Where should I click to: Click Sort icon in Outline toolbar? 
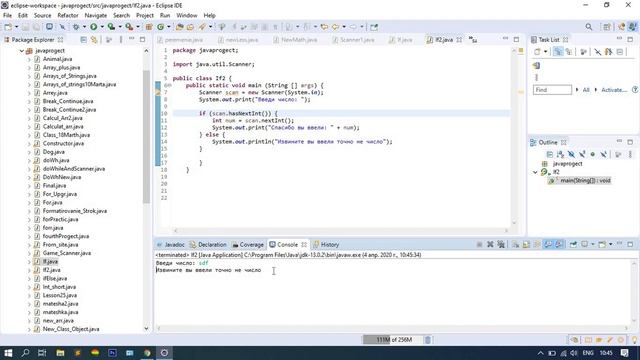pos(560,154)
